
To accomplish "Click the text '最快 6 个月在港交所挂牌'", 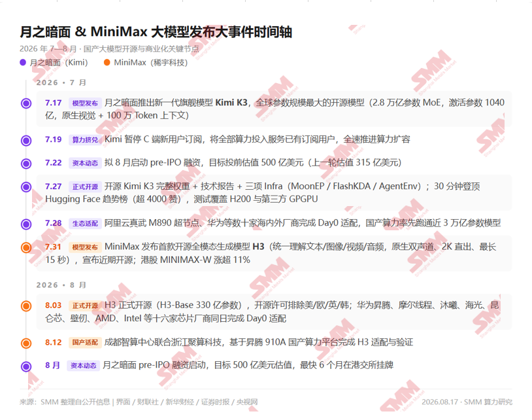I will point(347,365).
